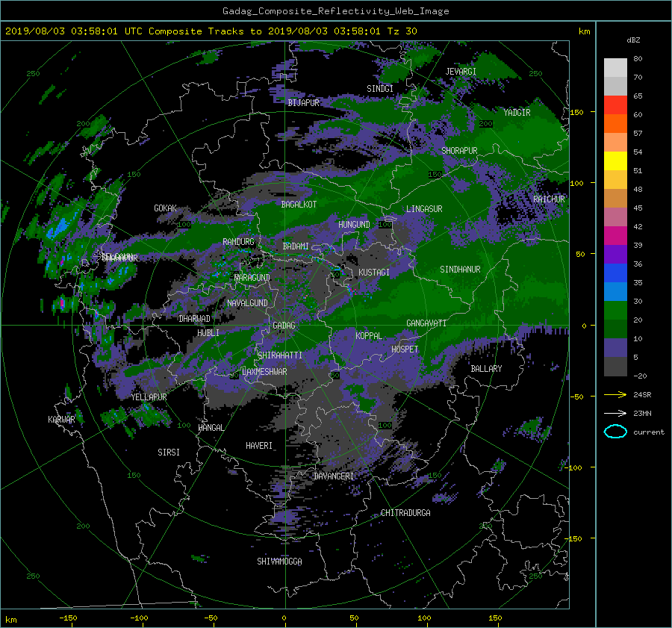Image resolution: width=672 pixels, height=628 pixels.
Task: Click the BALLARY city label
Action: tap(486, 369)
